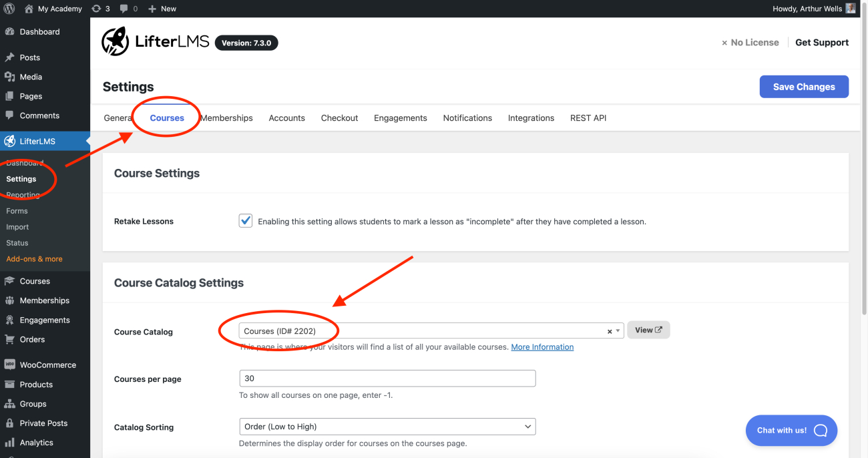Click the Courses per page input field
The image size is (868, 458).
387,379
